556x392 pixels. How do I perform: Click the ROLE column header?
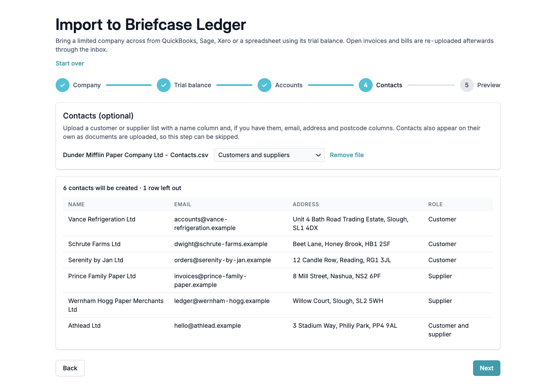point(436,204)
